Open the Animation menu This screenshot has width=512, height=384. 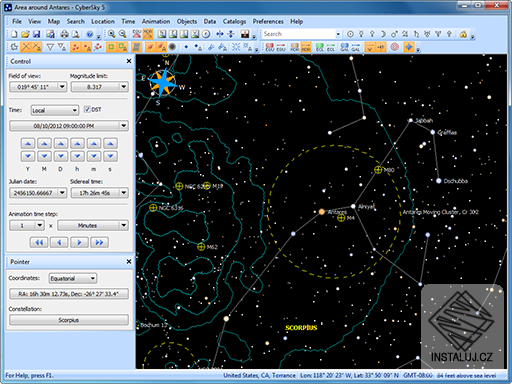click(x=156, y=21)
